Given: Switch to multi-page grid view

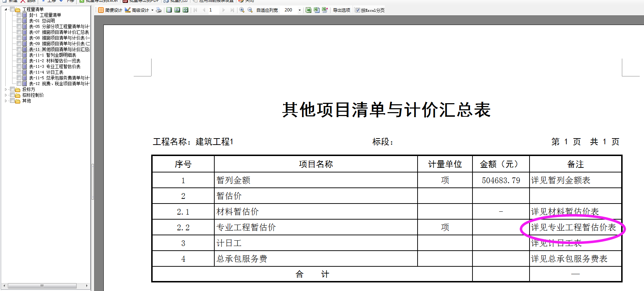Looking at the screenshot, I should (x=185, y=10).
